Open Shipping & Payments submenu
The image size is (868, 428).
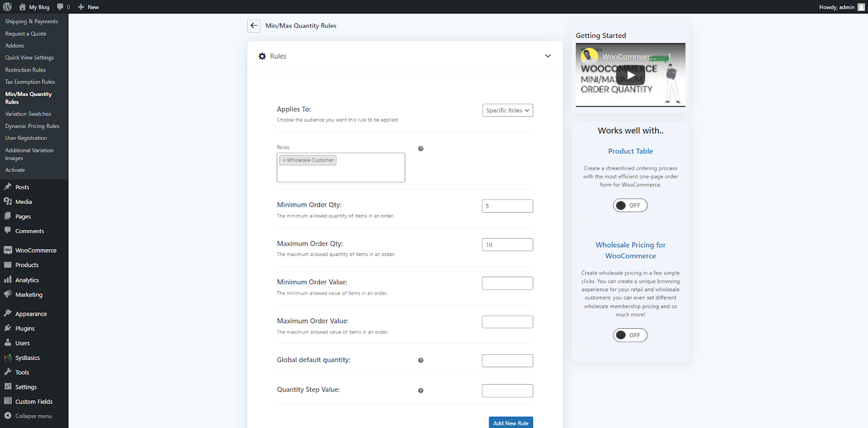tap(31, 22)
